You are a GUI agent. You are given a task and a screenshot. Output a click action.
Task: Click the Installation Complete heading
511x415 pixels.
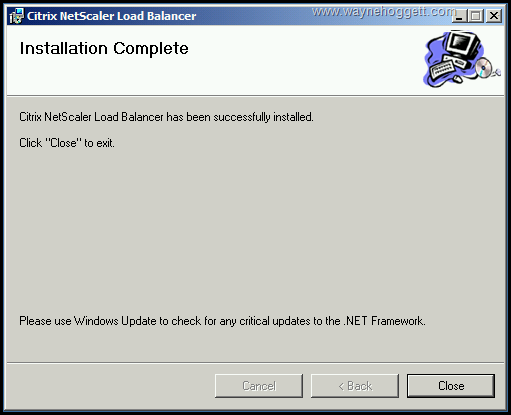click(104, 48)
